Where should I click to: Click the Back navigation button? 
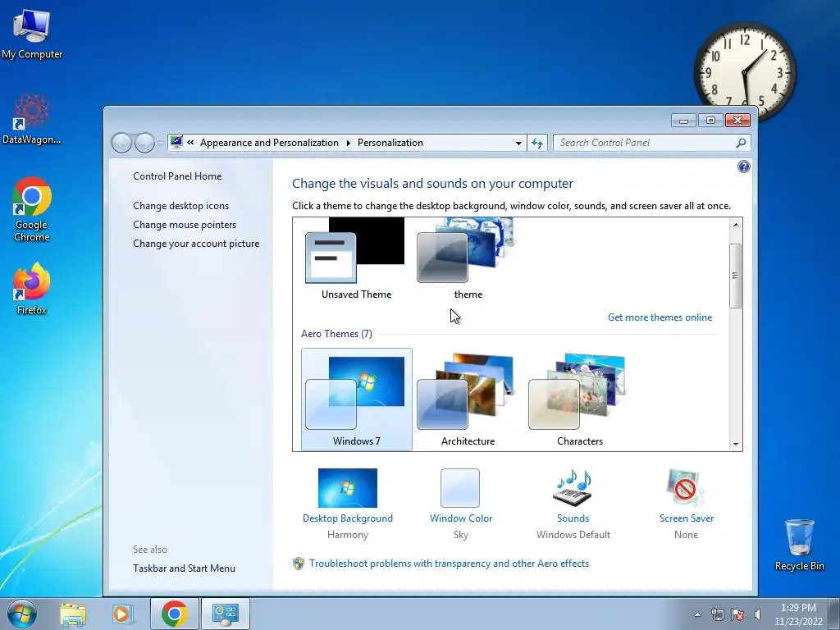(121, 143)
